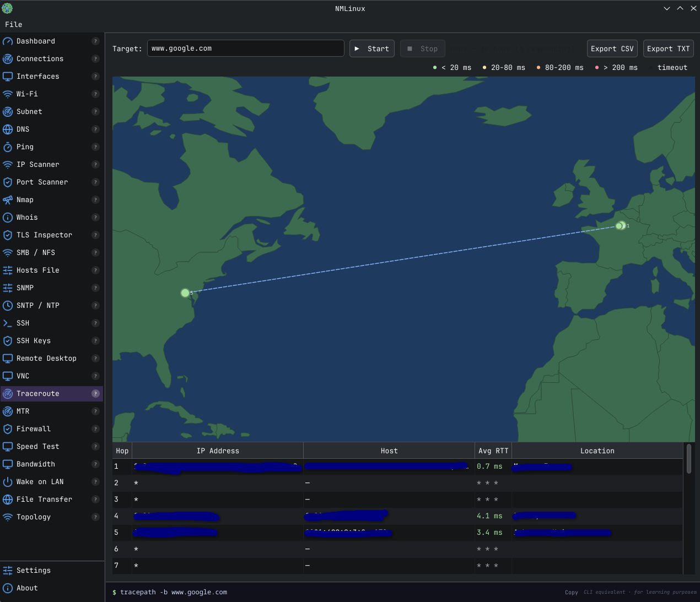The width and height of the screenshot is (700, 602).
Task: Open the Remote Desktop monitor icon
Action: 8,359
